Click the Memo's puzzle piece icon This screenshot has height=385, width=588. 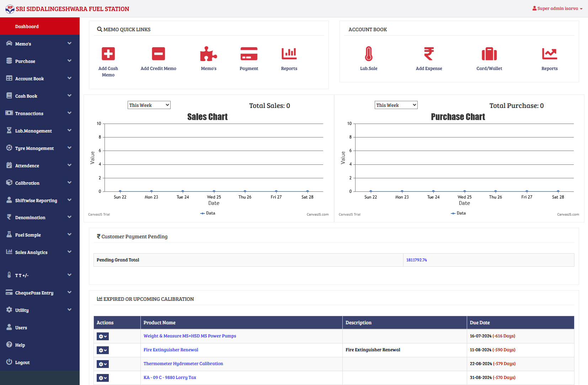click(x=208, y=54)
